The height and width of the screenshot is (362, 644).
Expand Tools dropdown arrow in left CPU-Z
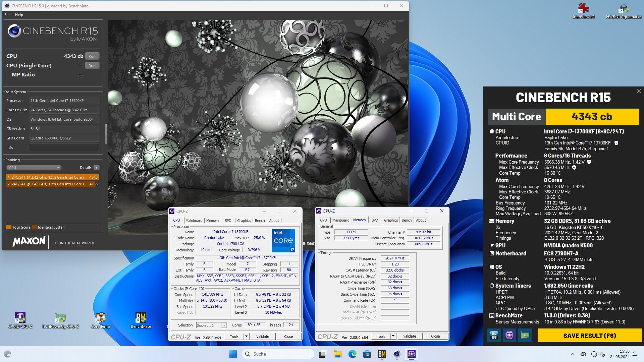(246, 337)
